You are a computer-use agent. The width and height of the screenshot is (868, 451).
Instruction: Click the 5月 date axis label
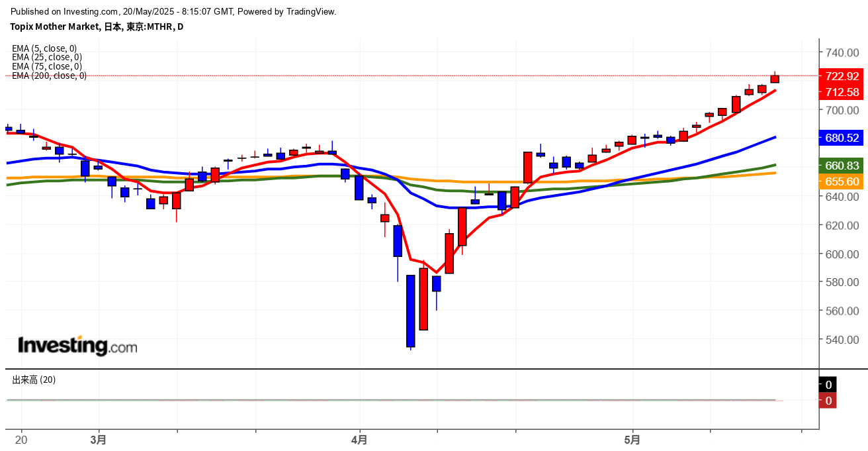(632, 440)
